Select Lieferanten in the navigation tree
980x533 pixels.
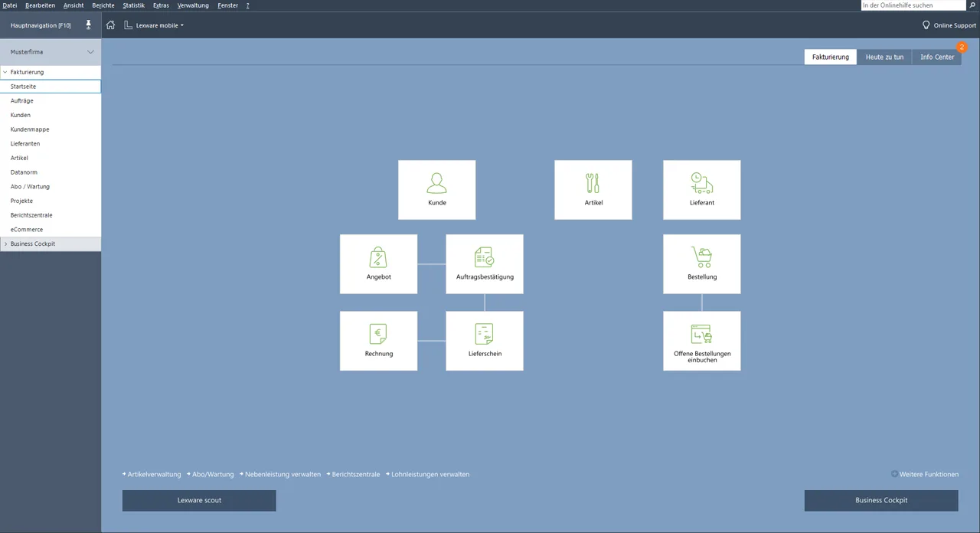(51, 144)
